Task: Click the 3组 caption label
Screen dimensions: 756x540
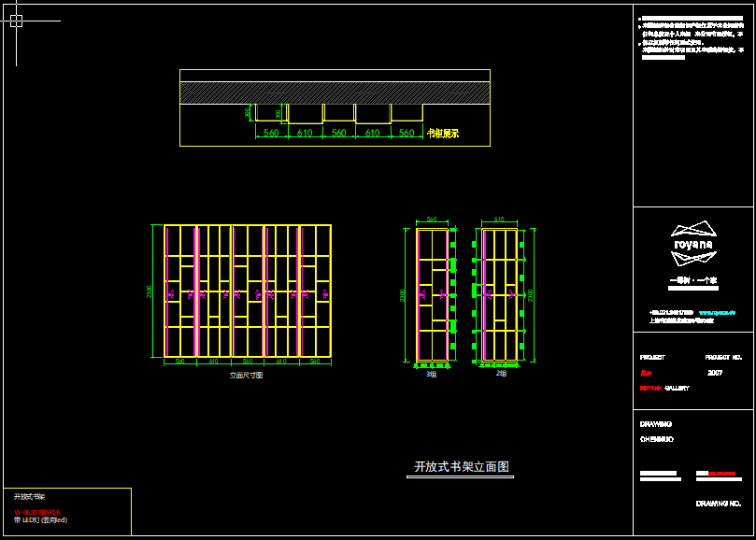Action: [x=431, y=374]
